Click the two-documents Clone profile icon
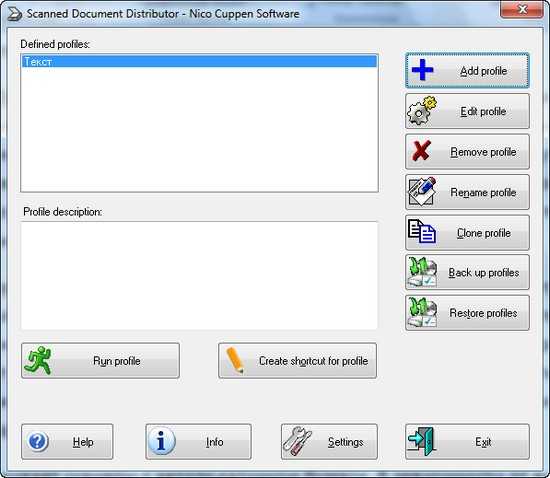The height and width of the screenshot is (478, 550). coord(422,231)
